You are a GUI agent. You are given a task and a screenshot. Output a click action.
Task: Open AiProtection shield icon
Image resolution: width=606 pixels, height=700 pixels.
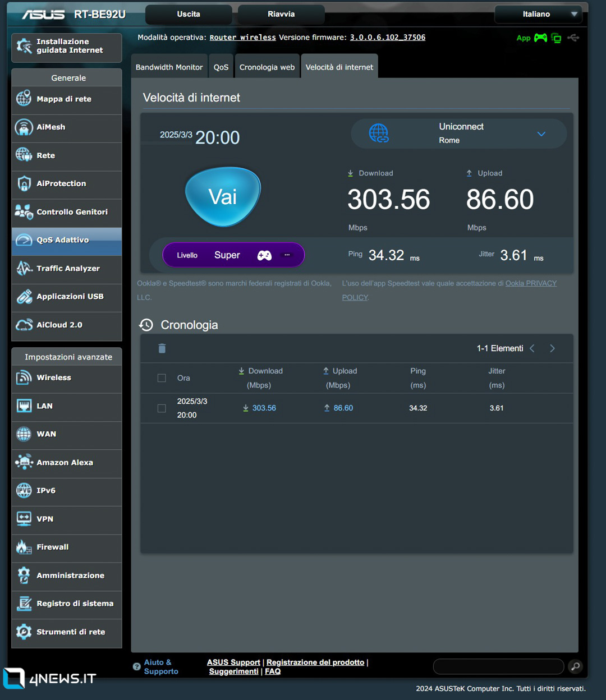(24, 183)
